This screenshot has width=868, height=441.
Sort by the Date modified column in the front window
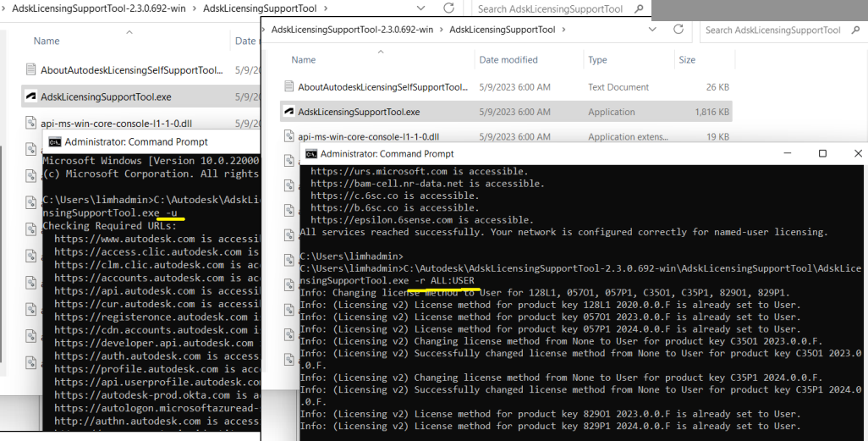point(508,60)
